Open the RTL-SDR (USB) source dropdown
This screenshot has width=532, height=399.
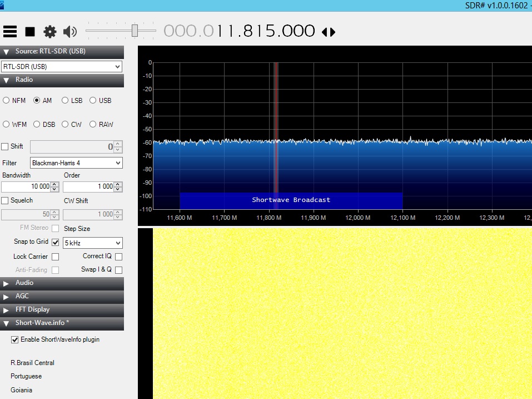pos(62,67)
